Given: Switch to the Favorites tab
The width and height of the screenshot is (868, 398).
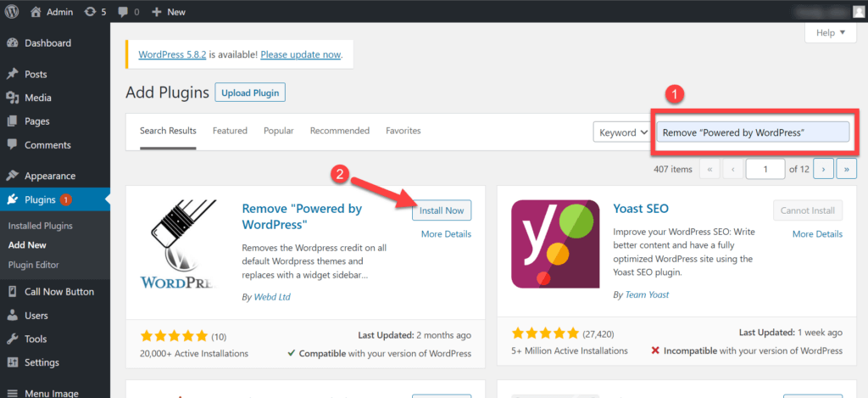Looking at the screenshot, I should [x=403, y=131].
